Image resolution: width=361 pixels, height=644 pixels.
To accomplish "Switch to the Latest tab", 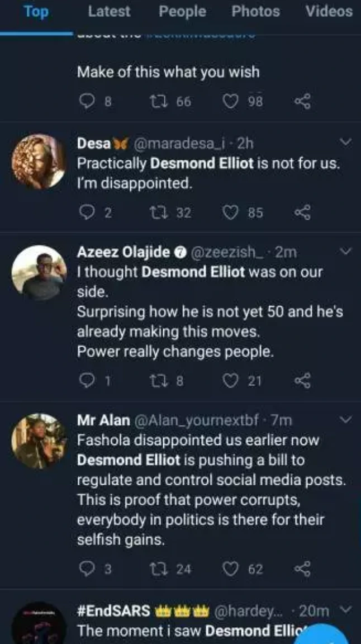I will (x=109, y=12).
